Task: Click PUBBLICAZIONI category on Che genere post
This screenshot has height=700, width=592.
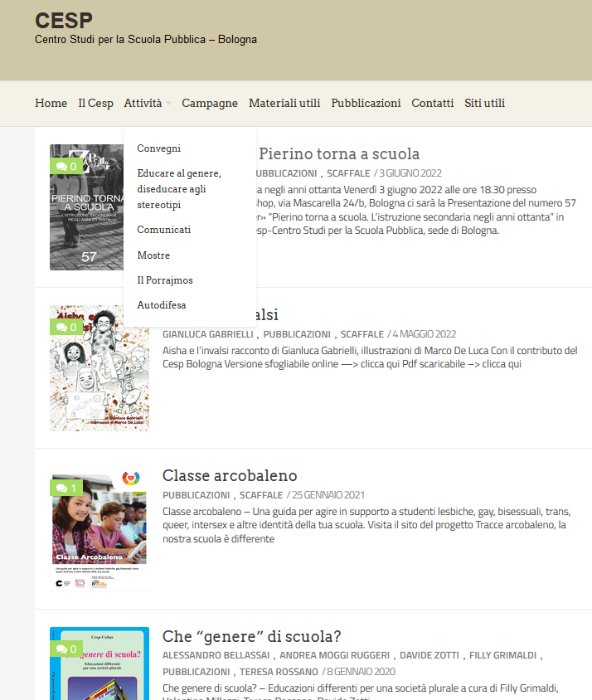Action: [x=196, y=672]
